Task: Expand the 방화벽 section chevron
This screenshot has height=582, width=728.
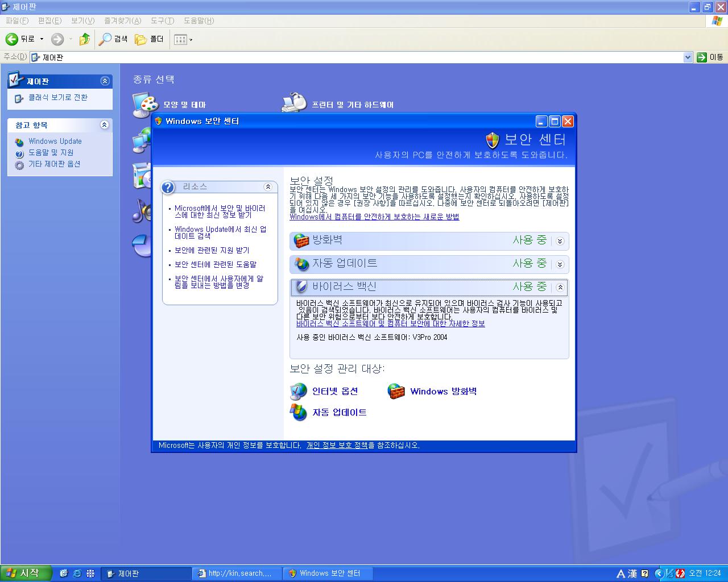Action: tap(560, 241)
